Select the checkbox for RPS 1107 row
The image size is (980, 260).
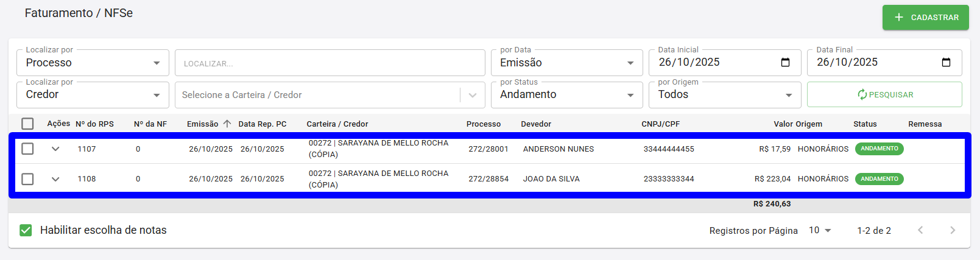(x=27, y=149)
